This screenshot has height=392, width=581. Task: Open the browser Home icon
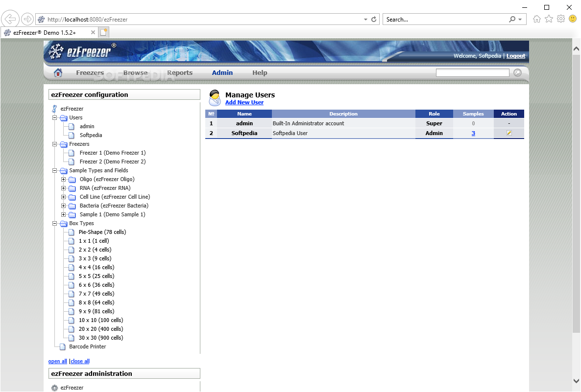click(x=536, y=19)
